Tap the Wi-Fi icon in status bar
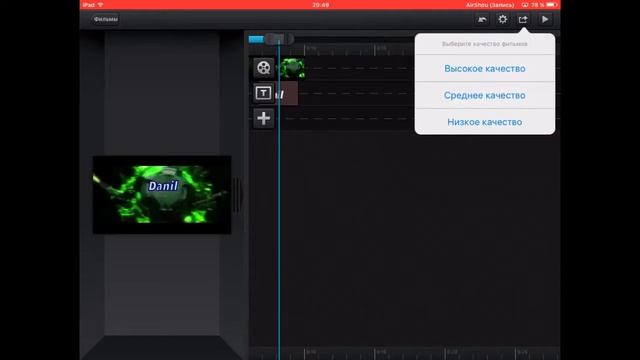The height and width of the screenshot is (360, 640). [100, 5]
